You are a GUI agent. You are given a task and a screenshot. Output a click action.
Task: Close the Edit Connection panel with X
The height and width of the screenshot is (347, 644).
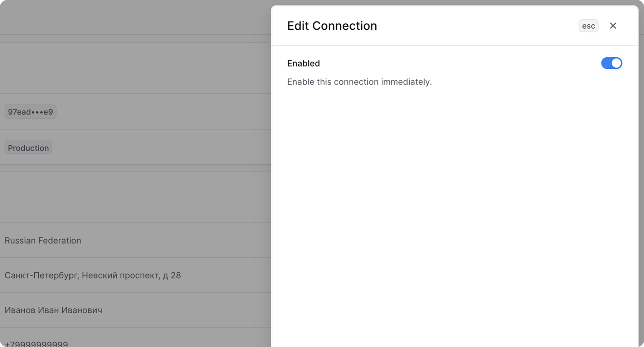click(x=613, y=26)
